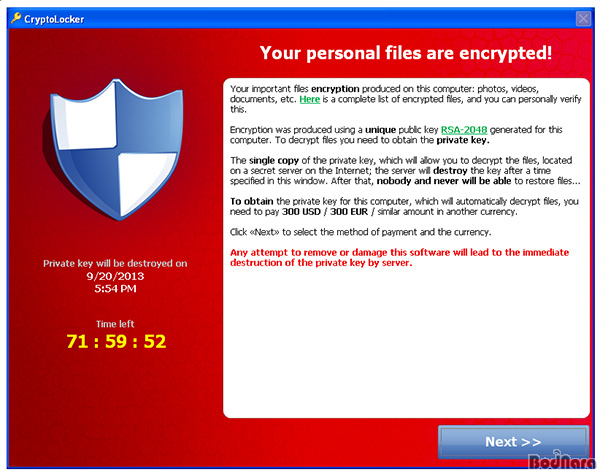The width and height of the screenshot is (600, 472).
Task: Open the RSA-2048 link
Action: [464, 130]
